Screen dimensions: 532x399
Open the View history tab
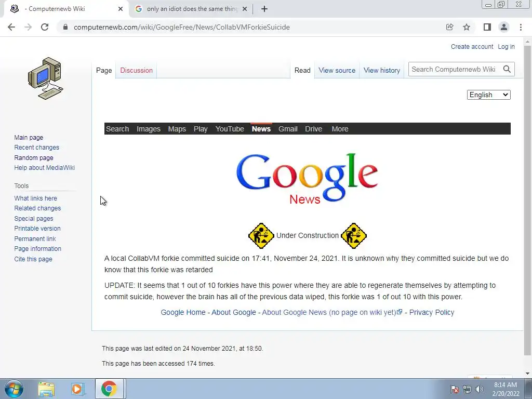382,70
